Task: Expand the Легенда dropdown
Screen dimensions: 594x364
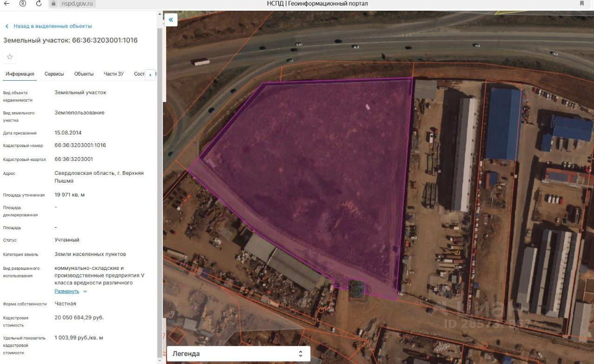Action: (238, 353)
